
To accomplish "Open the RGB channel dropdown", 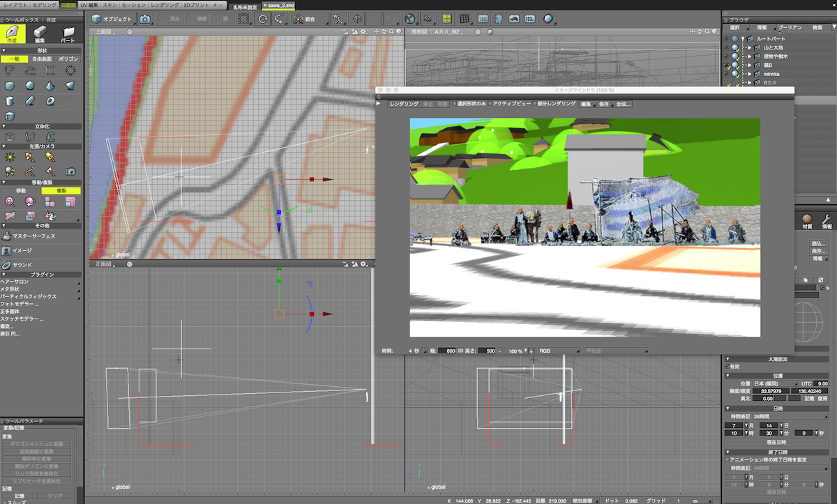I will pyautogui.click(x=558, y=351).
